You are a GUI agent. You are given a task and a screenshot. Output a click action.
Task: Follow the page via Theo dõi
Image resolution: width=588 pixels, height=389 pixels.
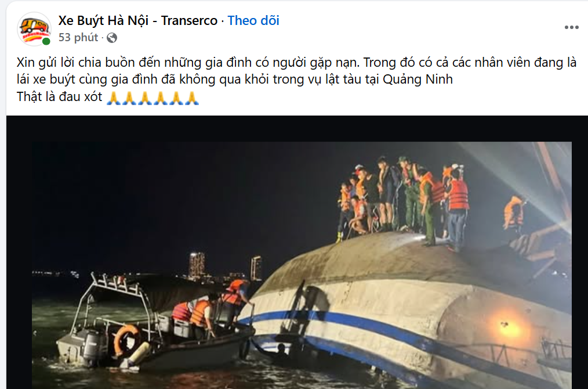point(253,20)
